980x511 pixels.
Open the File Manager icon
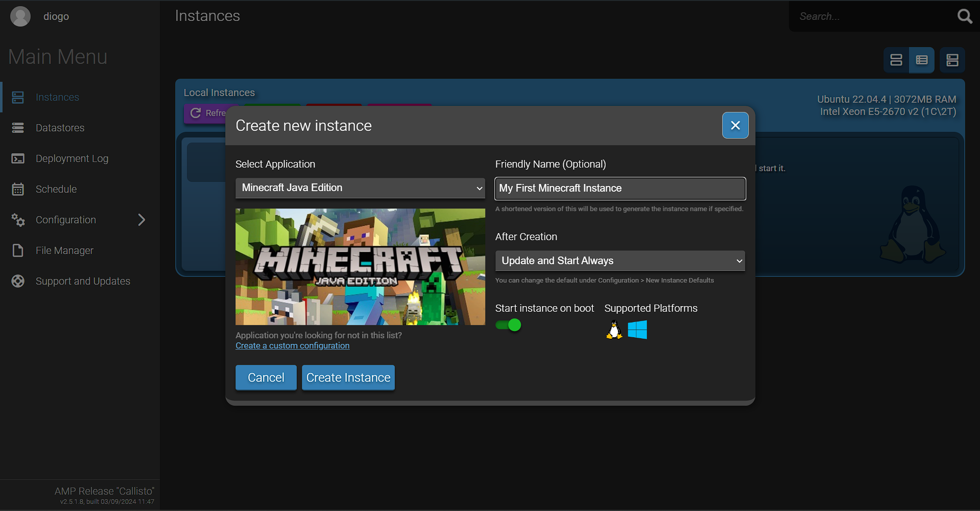tap(18, 250)
